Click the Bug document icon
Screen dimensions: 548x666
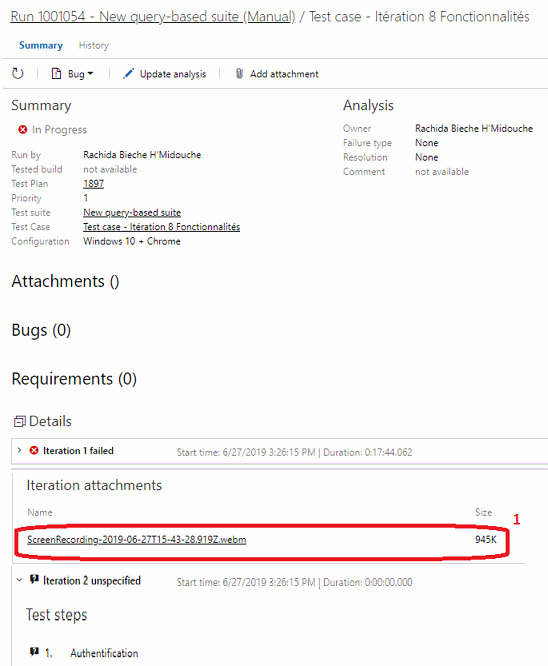coord(56,73)
